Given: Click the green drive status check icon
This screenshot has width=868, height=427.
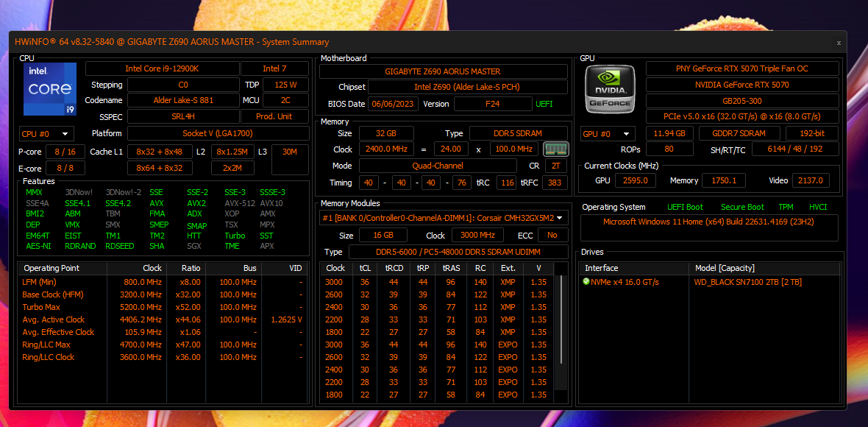Looking at the screenshot, I should 586,282.
